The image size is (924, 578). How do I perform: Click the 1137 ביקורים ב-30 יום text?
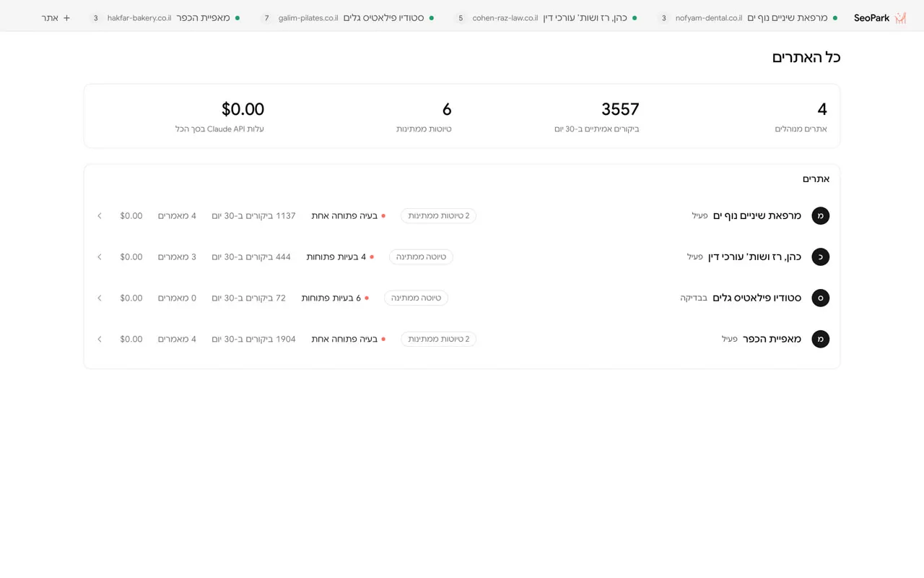[253, 215]
